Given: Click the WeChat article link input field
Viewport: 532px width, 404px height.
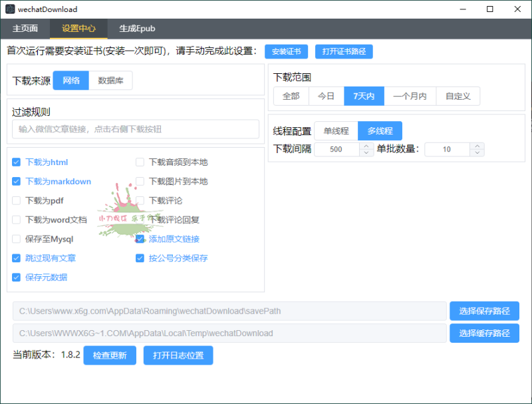Looking at the screenshot, I should (133, 129).
